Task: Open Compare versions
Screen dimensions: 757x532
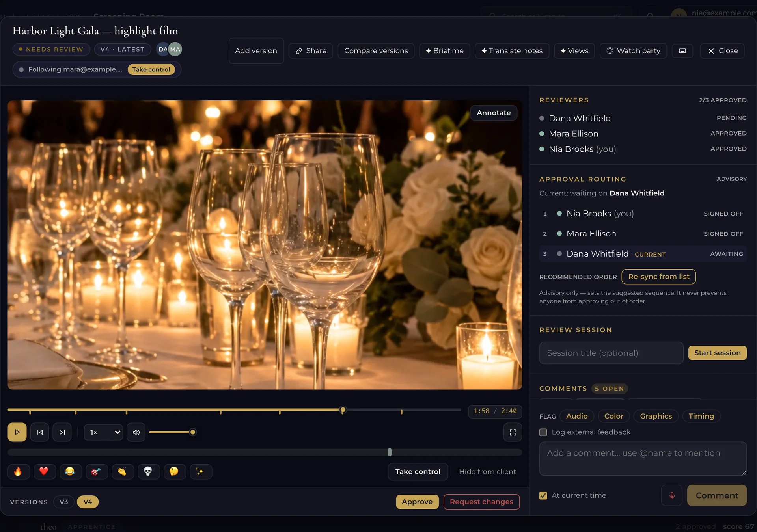Action: [376, 51]
